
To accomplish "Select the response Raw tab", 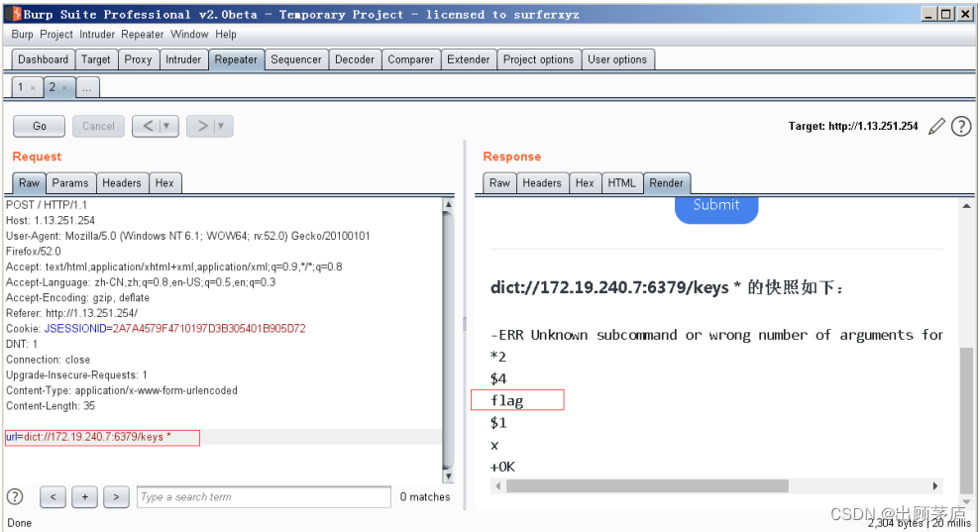I will (x=499, y=183).
